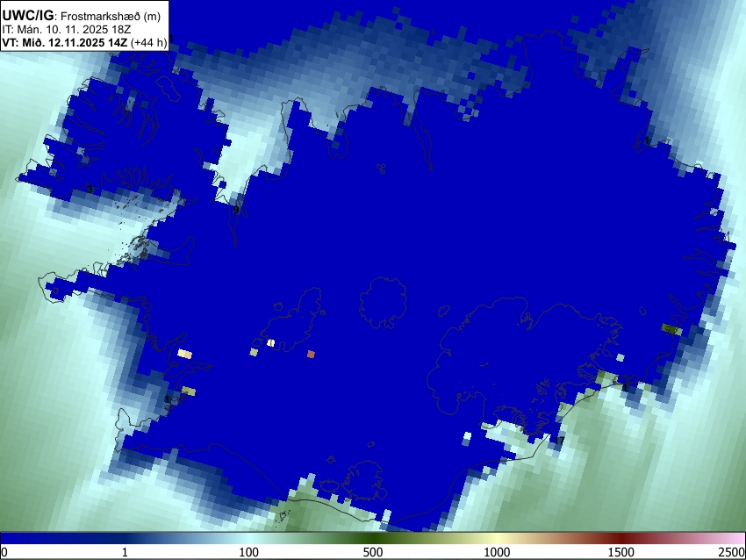Click the pink end of the legend at 2500
Image resolution: width=746 pixels, height=560 pixels.
coord(735,538)
